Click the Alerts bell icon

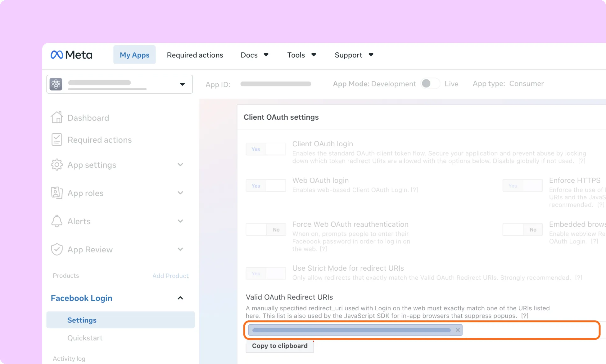coord(57,221)
